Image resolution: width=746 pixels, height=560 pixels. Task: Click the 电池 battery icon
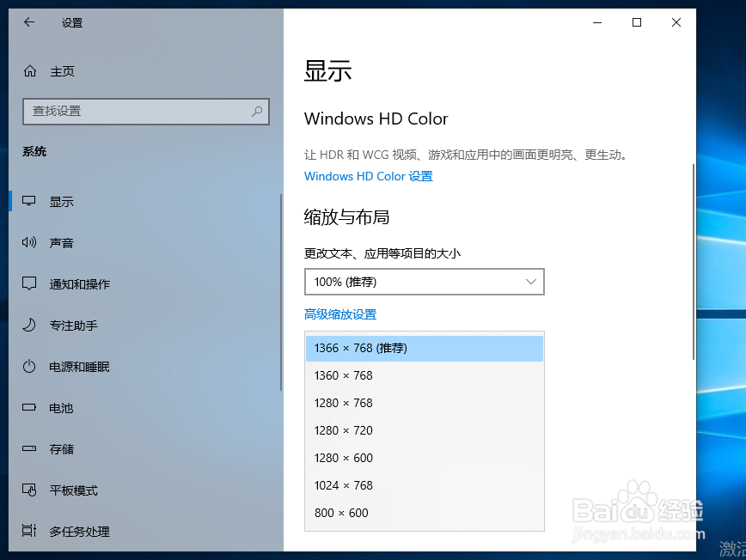(x=29, y=407)
